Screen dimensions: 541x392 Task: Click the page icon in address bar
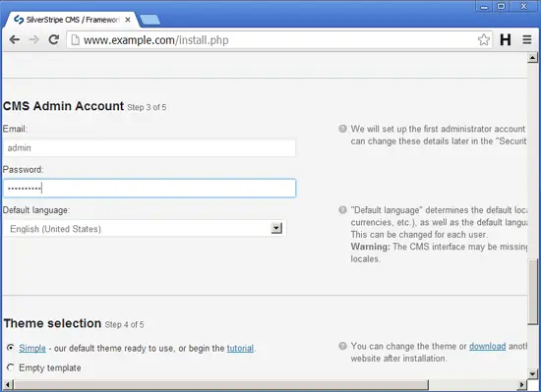point(75,40)
